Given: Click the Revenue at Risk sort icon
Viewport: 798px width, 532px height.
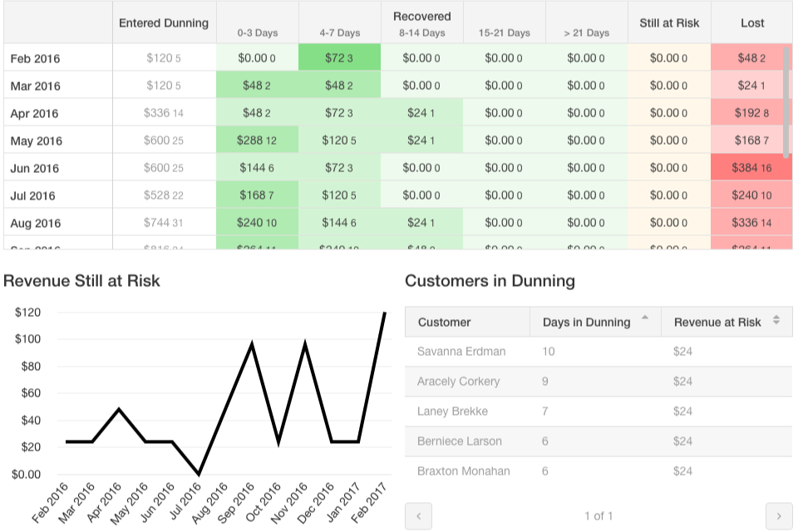Looking at the screenshot, I should 776,321.
